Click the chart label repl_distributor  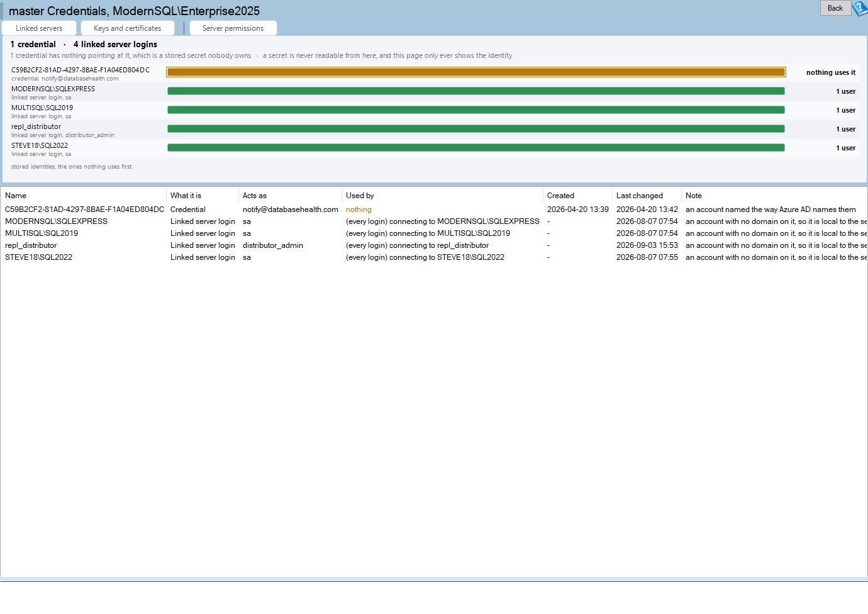pos(36,126)
